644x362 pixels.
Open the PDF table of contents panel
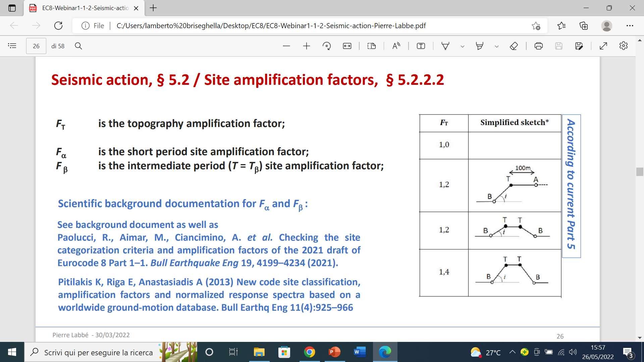click(12, 46)
